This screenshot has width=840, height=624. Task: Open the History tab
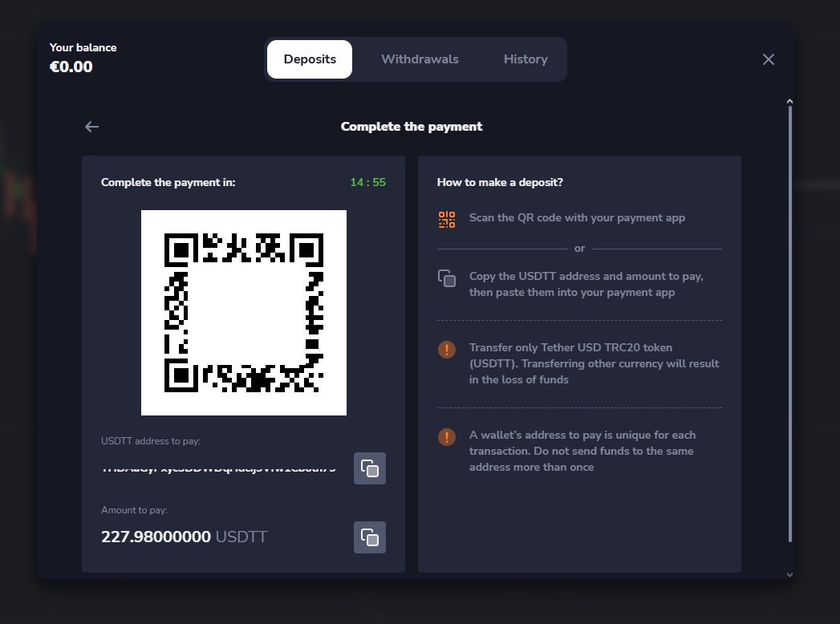(526, 59)
